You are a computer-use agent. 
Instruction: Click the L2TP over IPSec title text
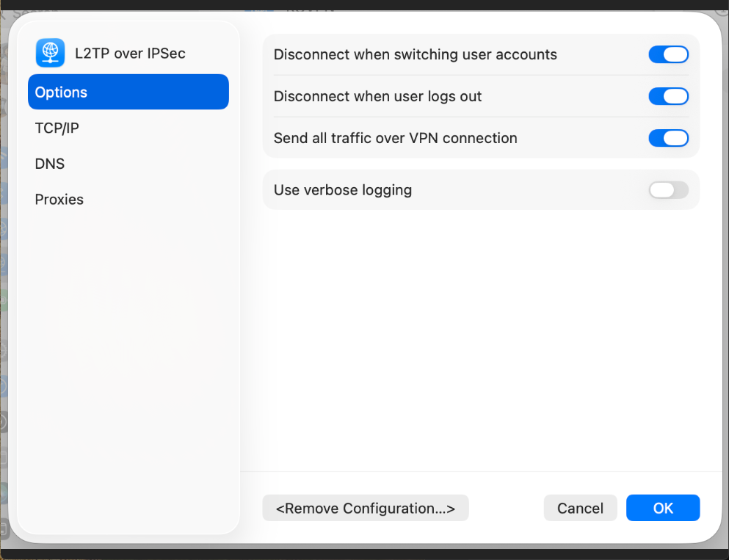coord(130,54)
